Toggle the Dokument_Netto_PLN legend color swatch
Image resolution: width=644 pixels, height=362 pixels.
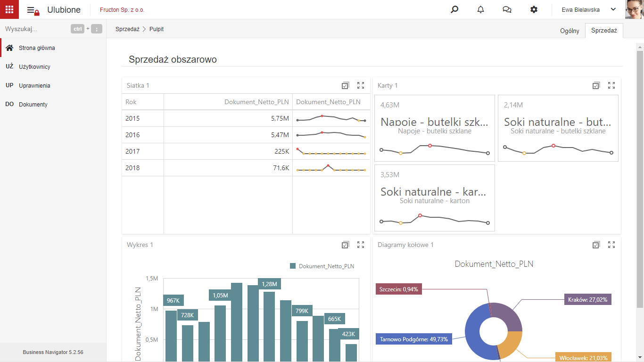(293, 266)
